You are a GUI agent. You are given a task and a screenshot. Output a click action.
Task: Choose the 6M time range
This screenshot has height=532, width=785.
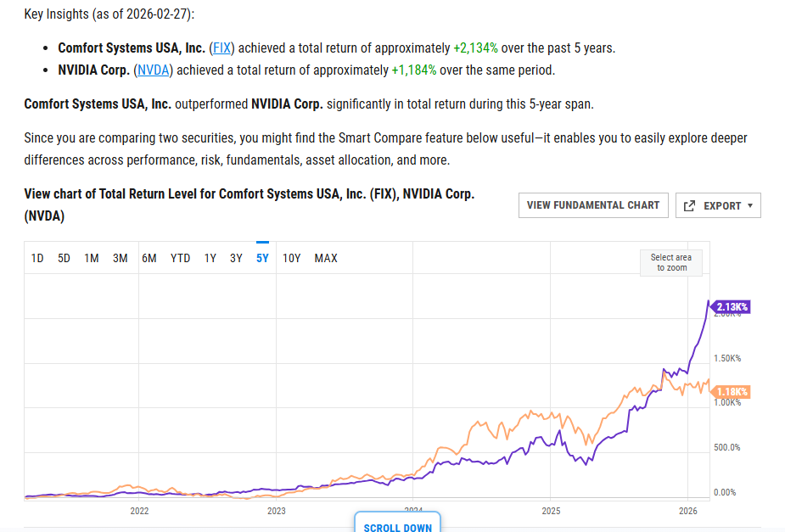click(x=149, y=258)
